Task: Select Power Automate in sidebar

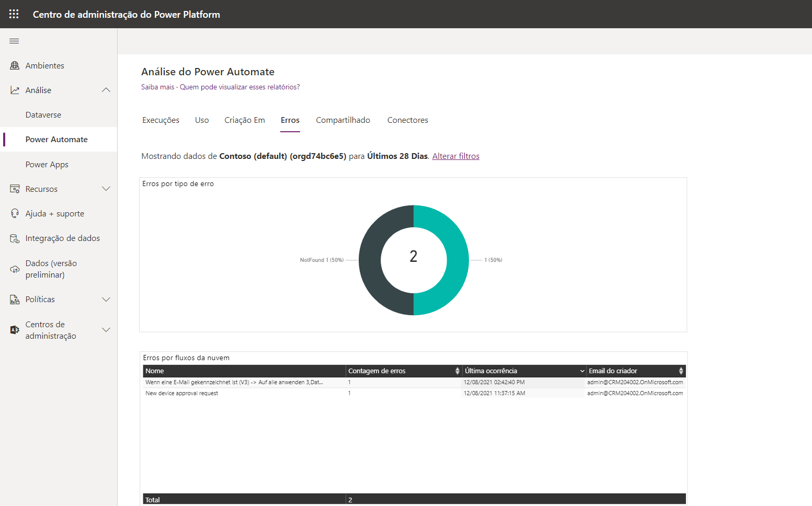Action: 59,140
